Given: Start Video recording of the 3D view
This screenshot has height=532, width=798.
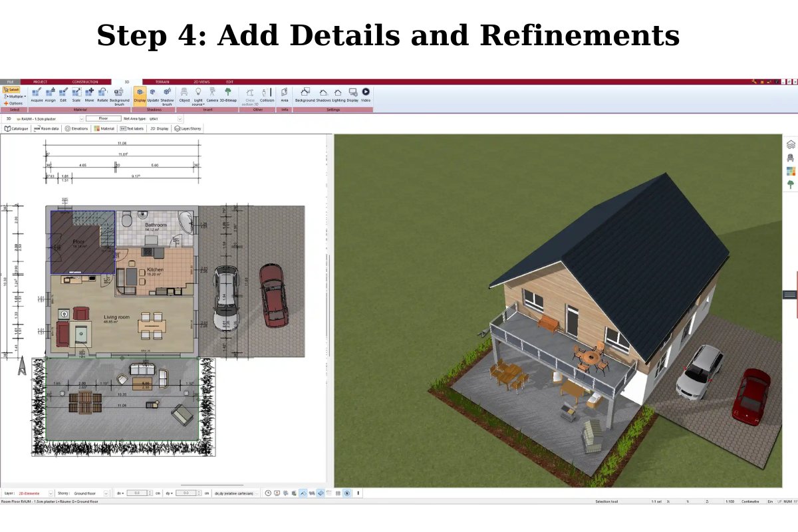Looking at the screenshot, I should coord(366,96).
